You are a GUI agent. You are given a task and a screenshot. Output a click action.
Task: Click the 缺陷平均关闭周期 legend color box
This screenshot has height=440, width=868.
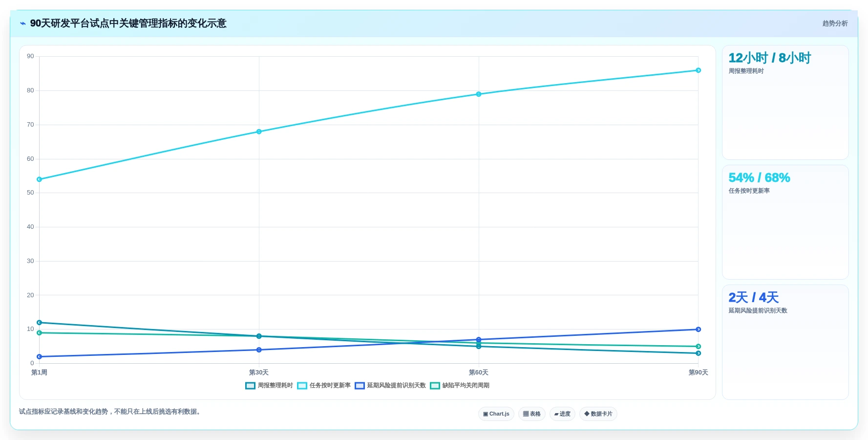[435, 386]
